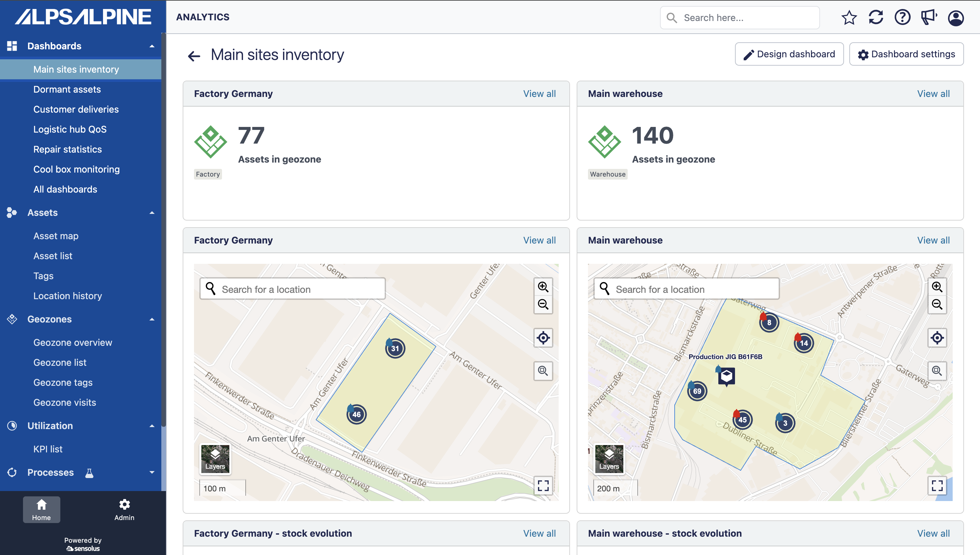Collapse the Geozones sidebar section
The height and width of the screenshot is (555, 980).
[x=152, y=319]
